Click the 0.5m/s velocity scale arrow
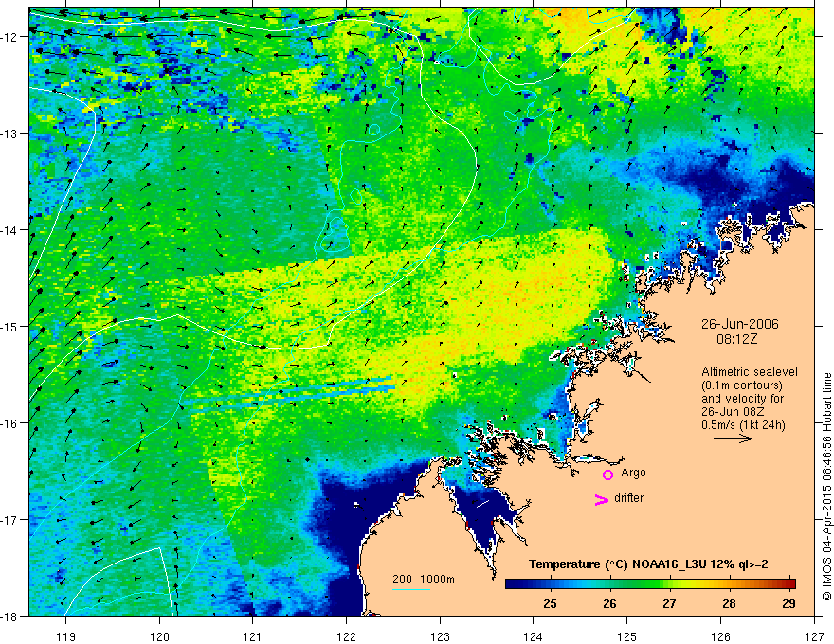The image size is (834, 644). pos(733,438)
